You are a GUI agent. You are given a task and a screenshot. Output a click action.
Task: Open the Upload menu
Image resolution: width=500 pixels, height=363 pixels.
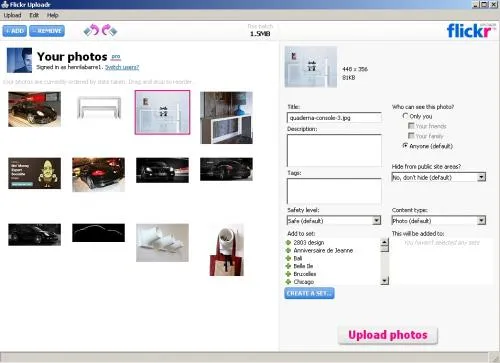(x=12, y=15)
